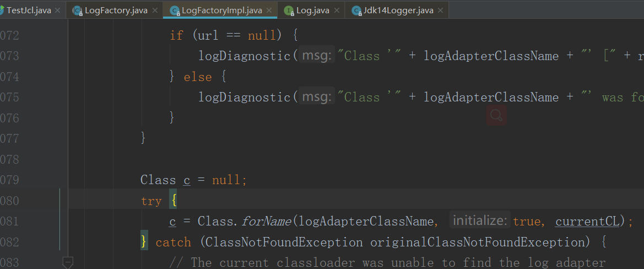Click the class file icon on LogFactory.java tab
The height and width of the screenshot is (269, 644).
78,10
